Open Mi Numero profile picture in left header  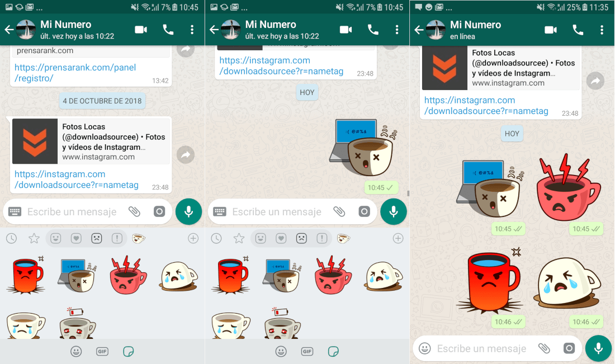coord(26,30)
